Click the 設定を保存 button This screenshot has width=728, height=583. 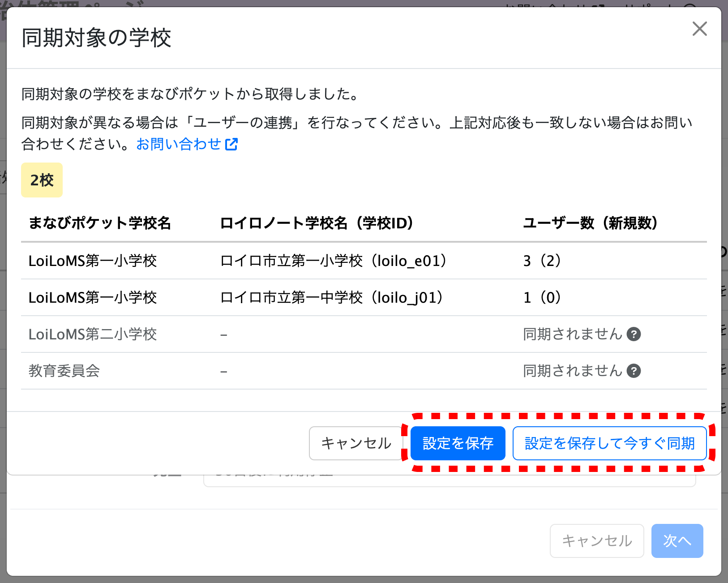coord(458,443)
